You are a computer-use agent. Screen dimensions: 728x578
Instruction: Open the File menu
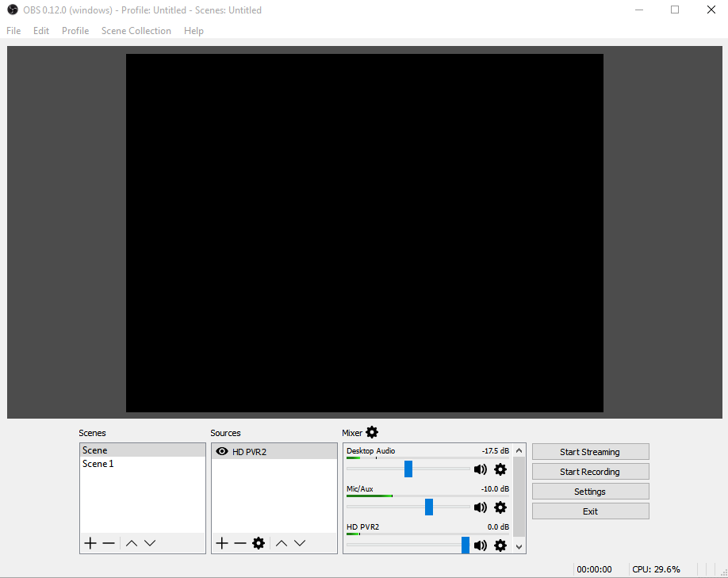click(x=13, y=31)
